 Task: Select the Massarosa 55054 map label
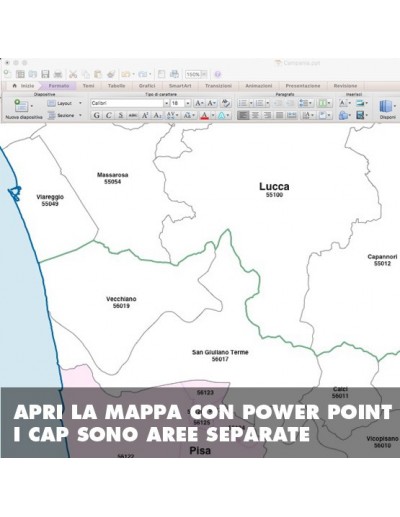[113, 178]
